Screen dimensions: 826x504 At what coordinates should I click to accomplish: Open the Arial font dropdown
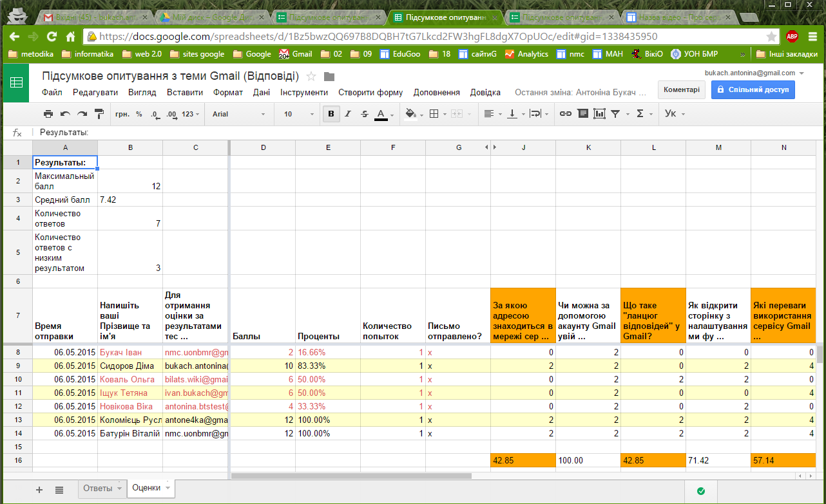click(238, 114)
